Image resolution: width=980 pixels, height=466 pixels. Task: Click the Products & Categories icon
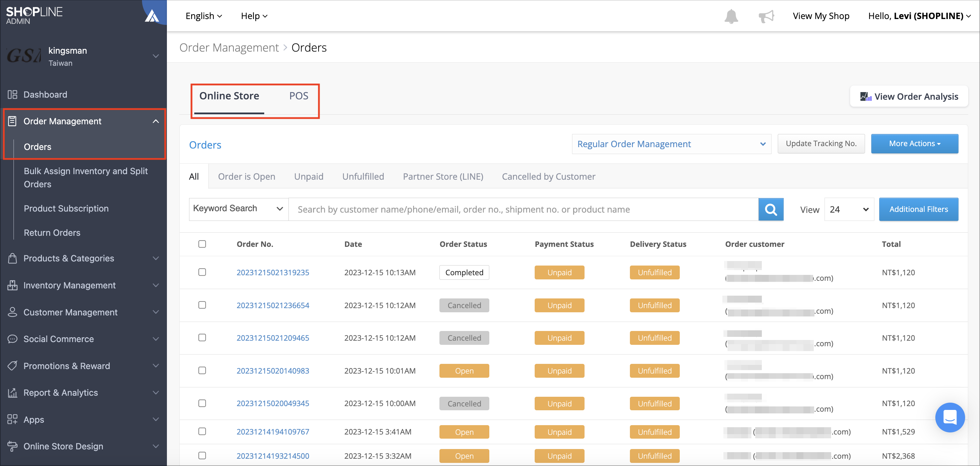[12, 258]
